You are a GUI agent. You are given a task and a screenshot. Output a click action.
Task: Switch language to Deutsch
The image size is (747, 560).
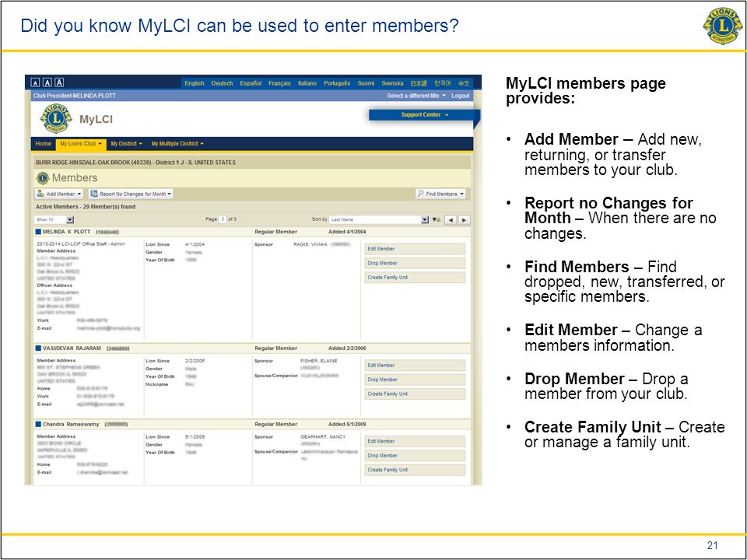[x=222, y=83]
